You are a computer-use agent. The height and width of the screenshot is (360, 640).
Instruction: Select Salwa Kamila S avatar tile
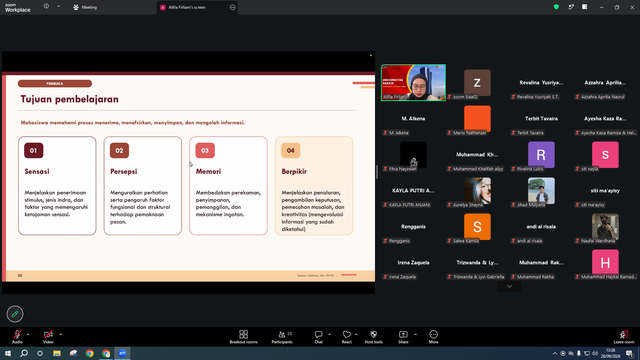pyautogui.click(x=477, y=227)
